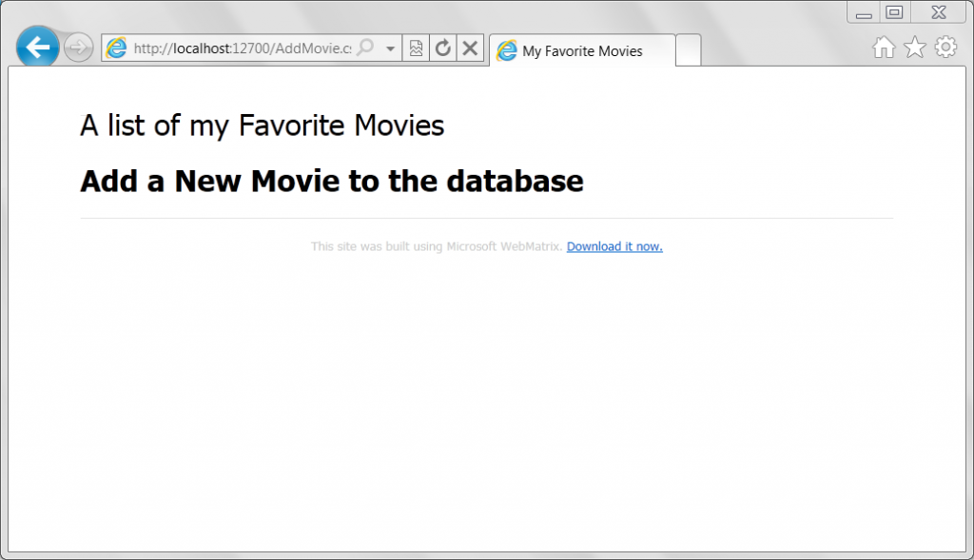
Task: Click the IE icon on the page tab
Action: pyautogui.click(x=506, y=51)
